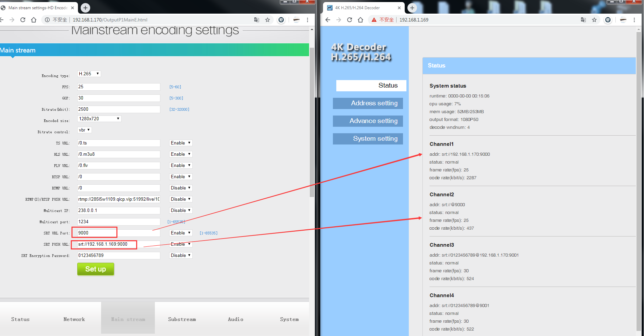Click the right browser address 192.168.1.169
Viewport: 644px width, 336px height.
pos(414,20)
